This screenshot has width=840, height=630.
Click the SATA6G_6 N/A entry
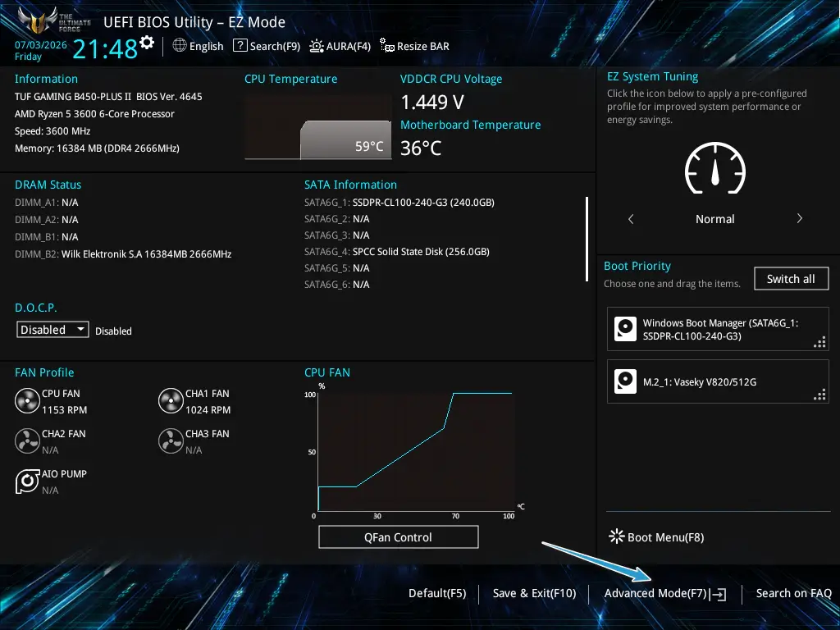coord(336,284)
